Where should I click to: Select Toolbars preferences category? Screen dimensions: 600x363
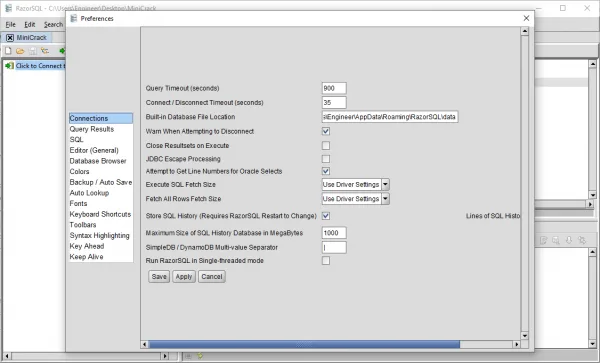pos(101,225)
